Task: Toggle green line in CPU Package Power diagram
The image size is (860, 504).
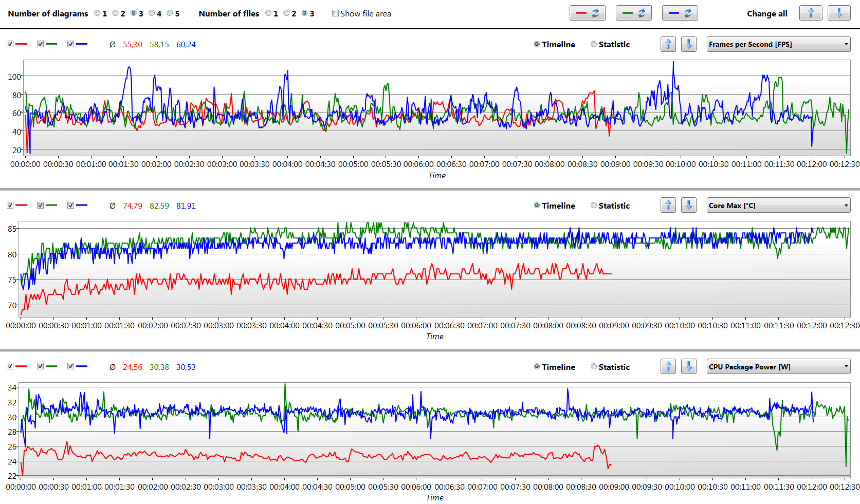Action: 40,366
